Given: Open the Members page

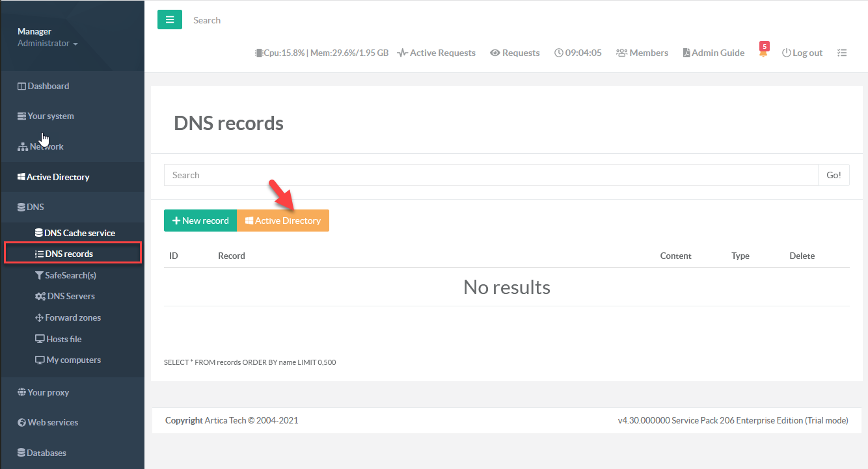Looking at the screenshot, I should coord(642,53).
